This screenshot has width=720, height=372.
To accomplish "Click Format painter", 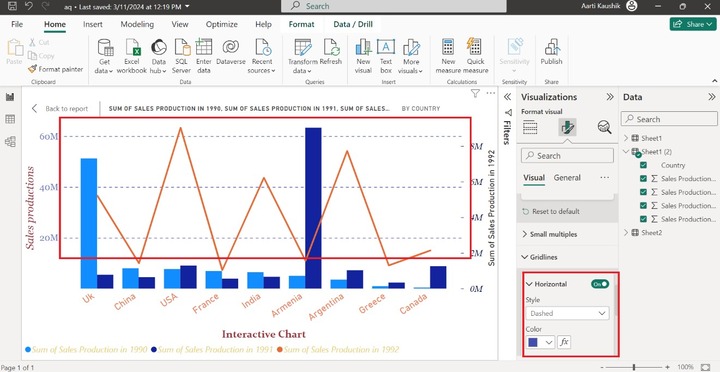I will 56,69.
